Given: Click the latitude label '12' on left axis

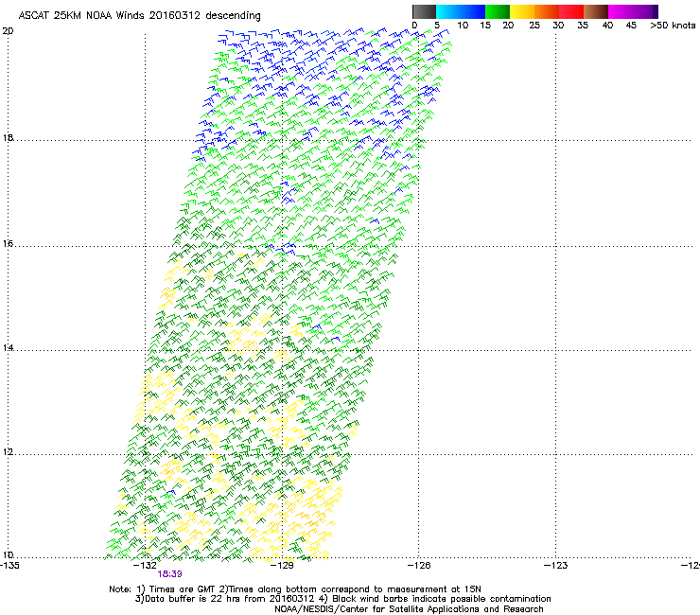Looking at the screenshot, I should tap(8, 451).
